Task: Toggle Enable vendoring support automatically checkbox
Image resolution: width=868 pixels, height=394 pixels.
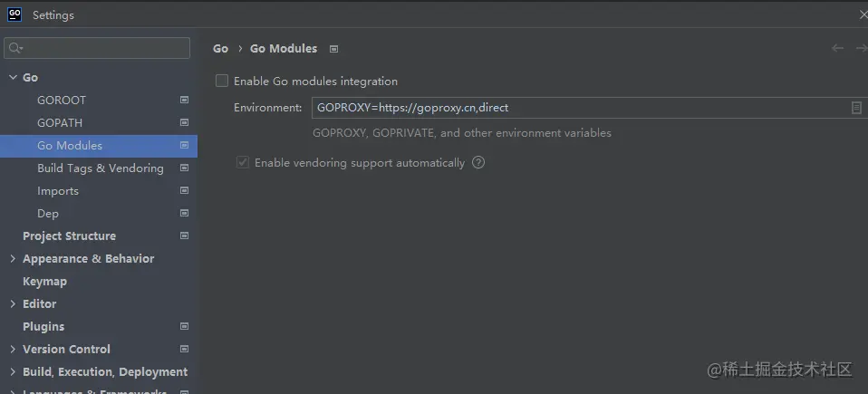Action: click(x=243, y=163)
